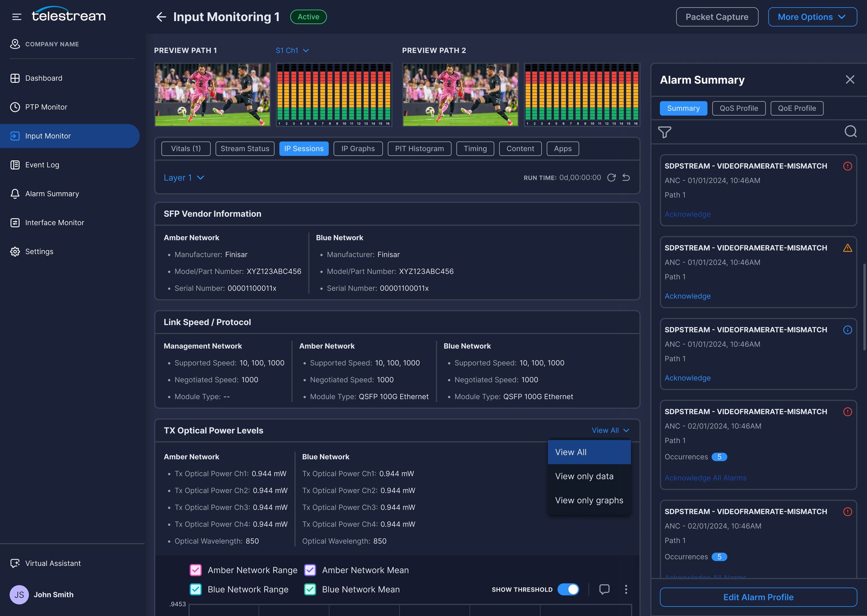Uncheck Amber Network Range checkbox
Image resolution: width=867 pixels, height=616 pixels.
(195, 570)
